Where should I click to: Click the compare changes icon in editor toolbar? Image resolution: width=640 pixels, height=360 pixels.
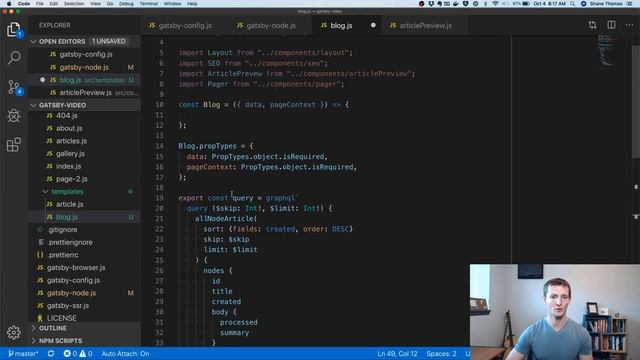pyautogui.click(x=592, y=25)
